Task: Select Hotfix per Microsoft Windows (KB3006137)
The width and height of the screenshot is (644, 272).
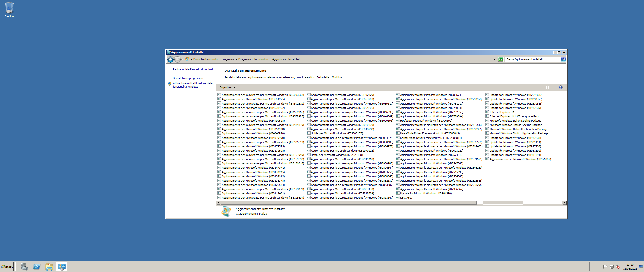Action: click(x=335, y=133)
